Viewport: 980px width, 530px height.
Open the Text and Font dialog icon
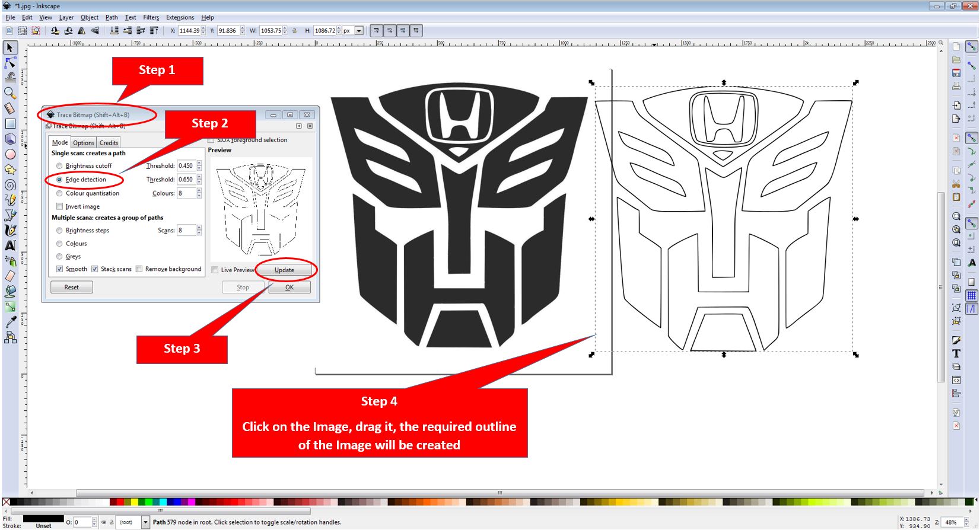956,353
